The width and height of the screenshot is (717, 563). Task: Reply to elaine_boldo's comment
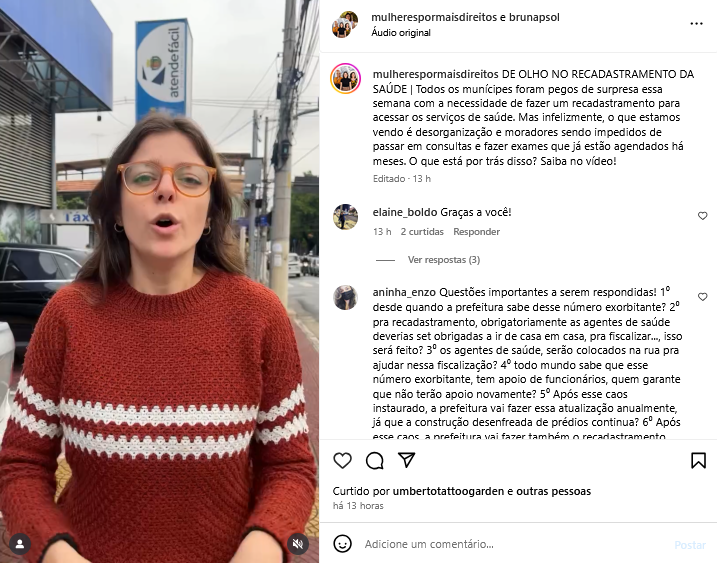(x=476, y=232)
